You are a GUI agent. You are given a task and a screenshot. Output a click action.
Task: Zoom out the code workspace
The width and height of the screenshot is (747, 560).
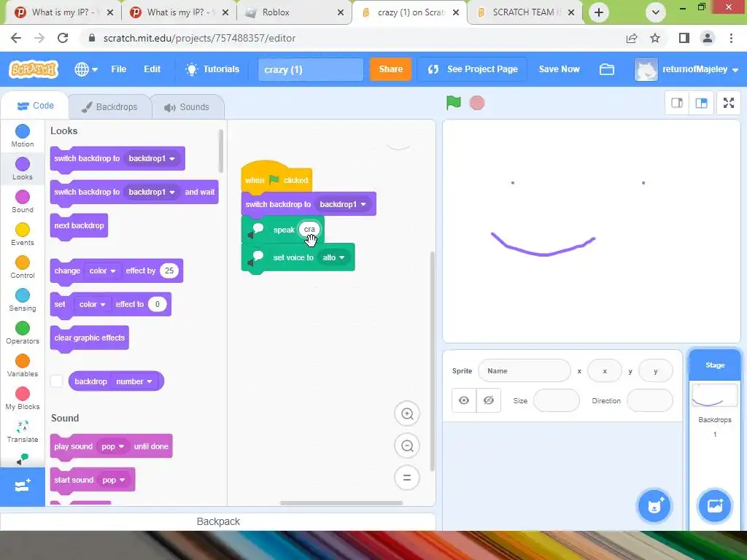(407, 446)
